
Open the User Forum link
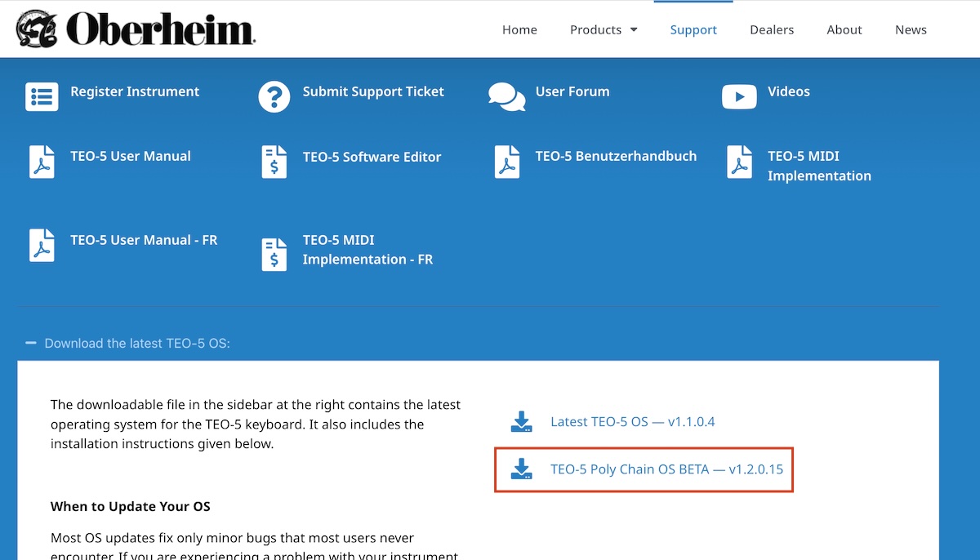click(572, 91)
